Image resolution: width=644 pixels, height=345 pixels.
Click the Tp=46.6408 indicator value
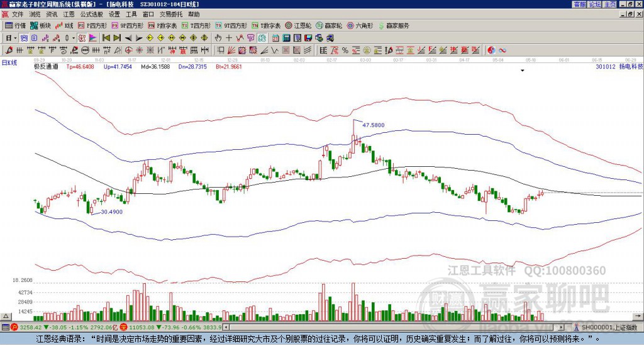[80, 66]
